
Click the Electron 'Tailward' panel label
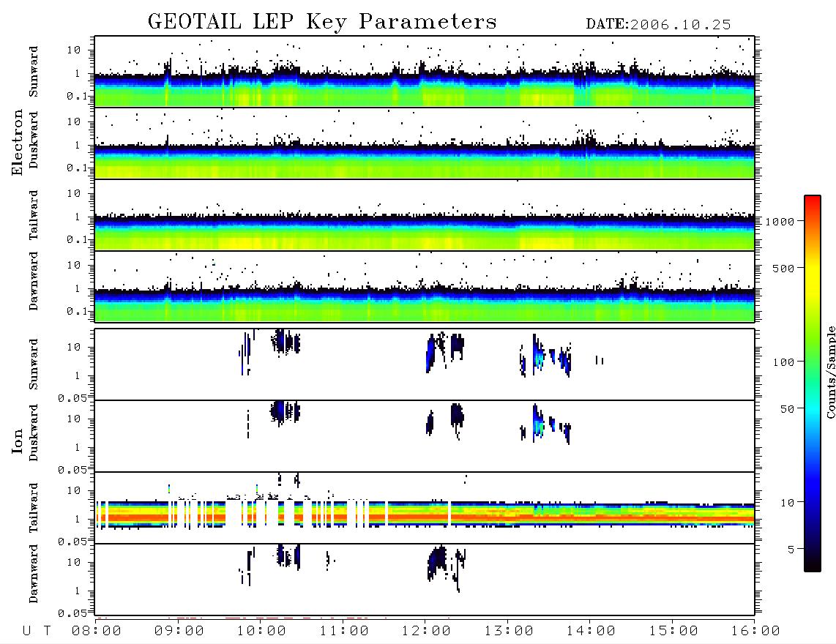[x=34, y=214]
